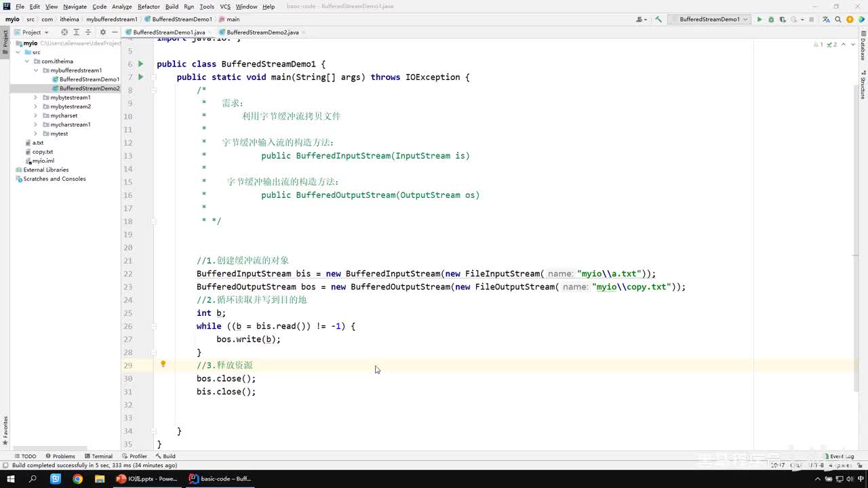The image size is (868, 488).
Task: Expand all nodes in the Project panel
Action: [77, 32]
